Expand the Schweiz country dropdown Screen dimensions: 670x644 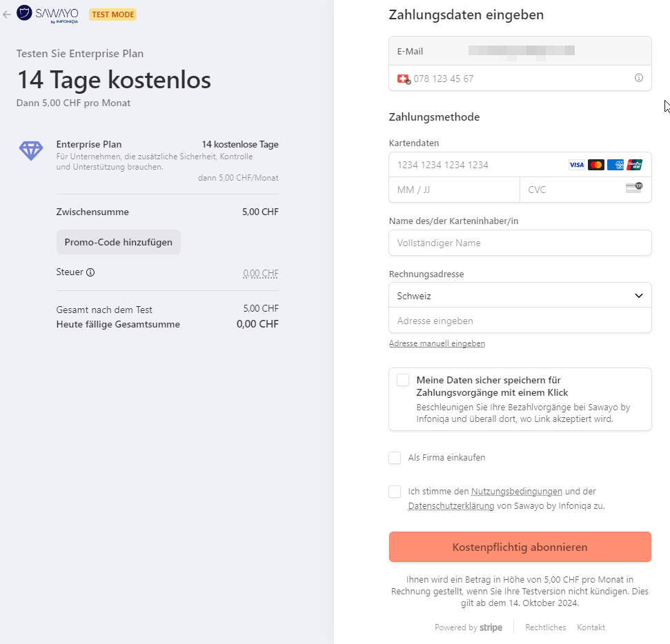coord(520,296)
